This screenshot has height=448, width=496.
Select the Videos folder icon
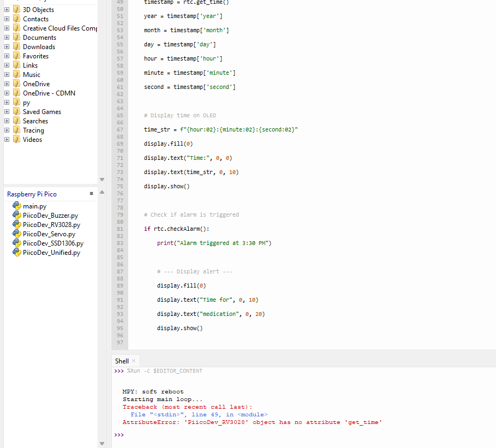[17, 139]
